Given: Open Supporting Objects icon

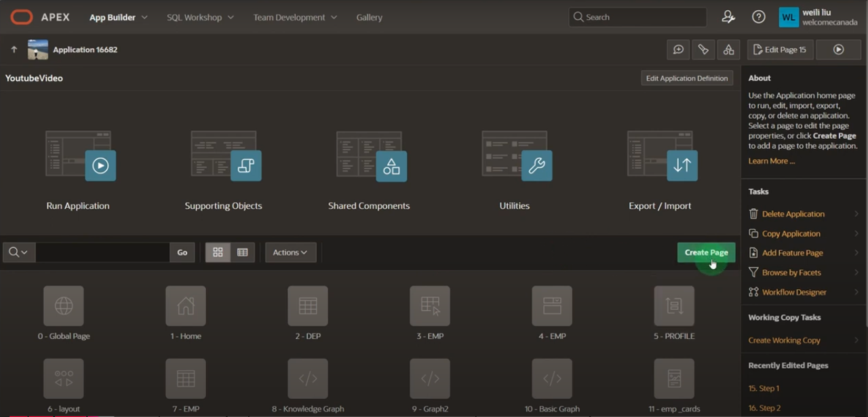Looking at the screenshot, I should point(226,156).
